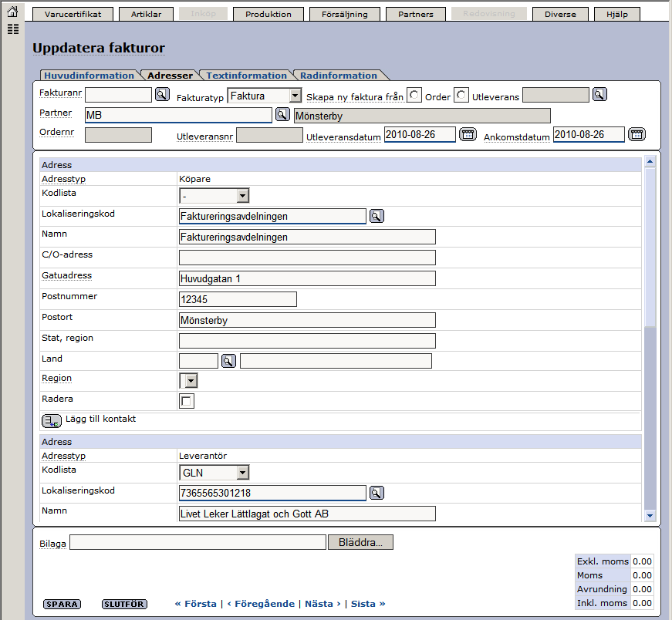Select the Utleverans radio button
The width and height of the screenshot is (672, 620).
pos(461,95)
